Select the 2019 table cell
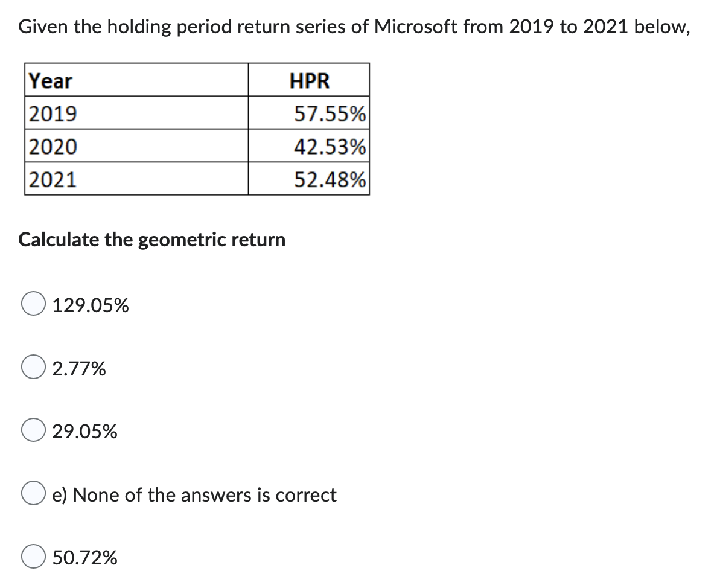The width and height of the screenshot is (717, 588). pos(51,114)
